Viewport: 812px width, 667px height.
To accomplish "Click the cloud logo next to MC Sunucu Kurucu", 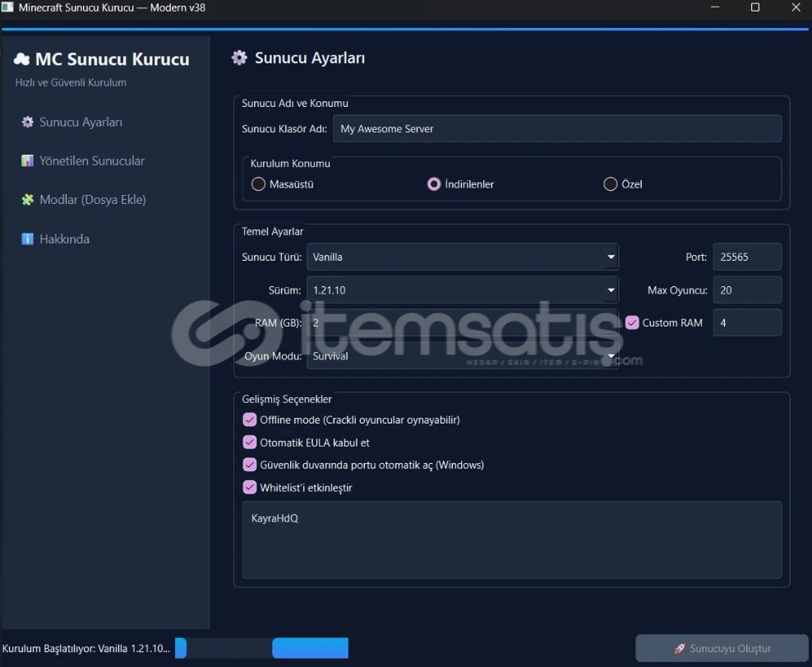I will (21, 59).
